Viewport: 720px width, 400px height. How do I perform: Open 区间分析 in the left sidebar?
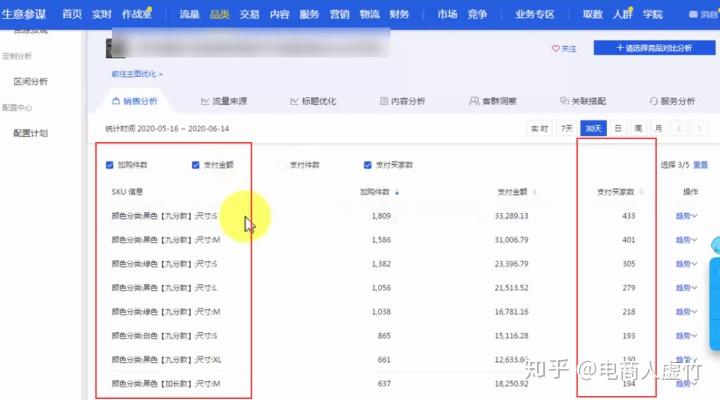point(31,82)
